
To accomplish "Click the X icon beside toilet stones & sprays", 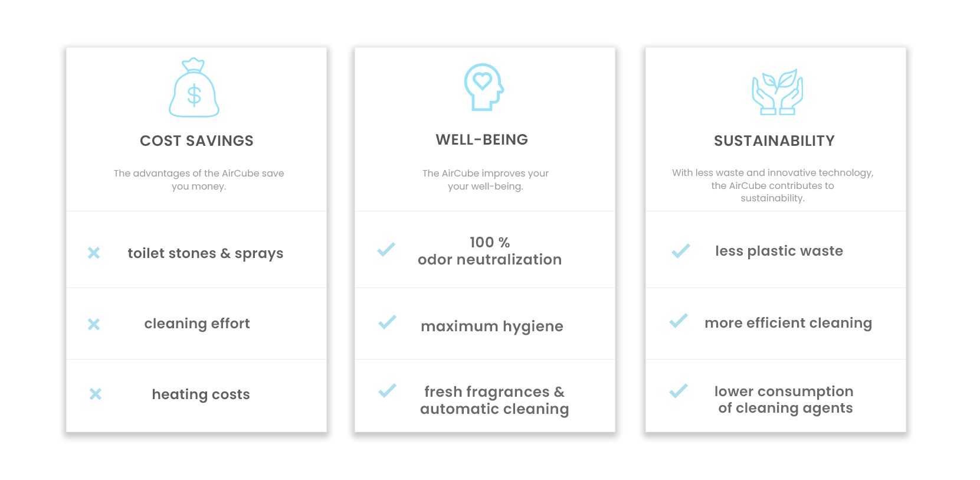I will click(x=94, y=253).
